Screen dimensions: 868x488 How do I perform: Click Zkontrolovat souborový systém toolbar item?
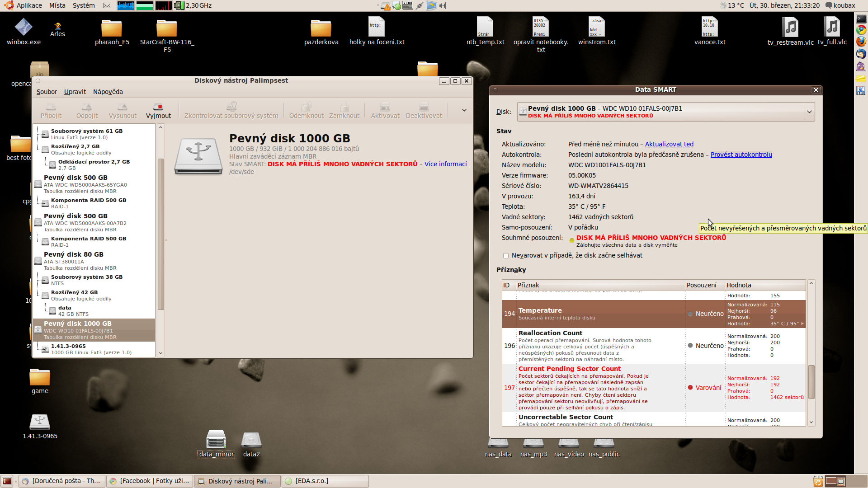(231, 111)
